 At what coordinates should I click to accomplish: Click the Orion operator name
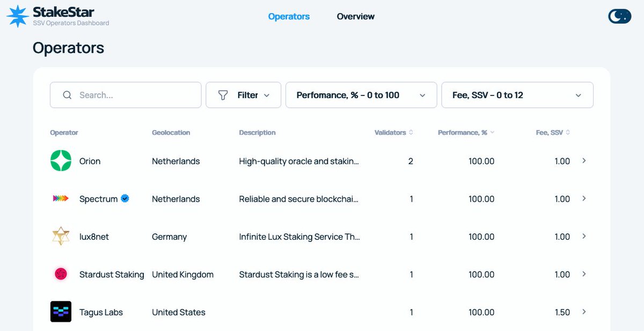[90, 161]
